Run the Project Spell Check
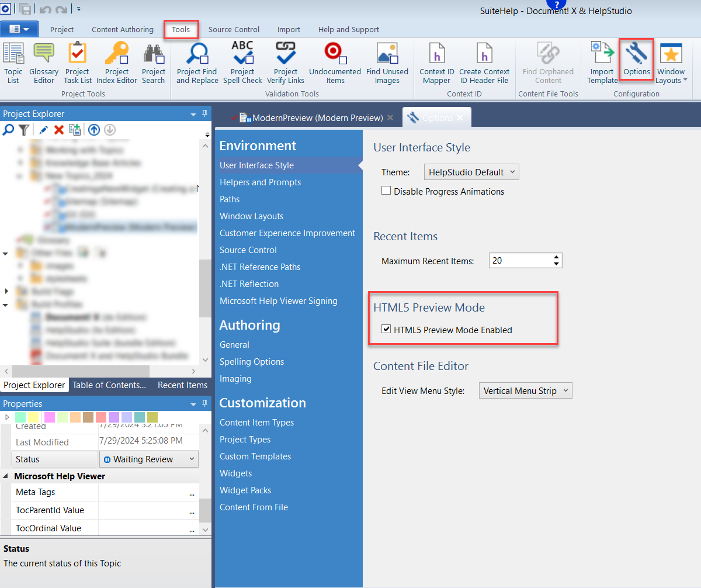Screen dimensions: 701x588 pos(242,63)
